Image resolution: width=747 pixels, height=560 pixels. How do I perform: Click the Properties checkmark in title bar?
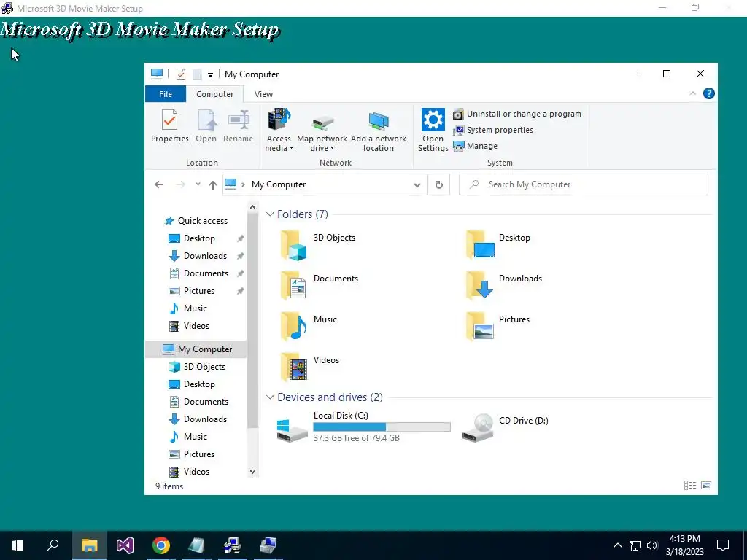(x=181, y=74)
